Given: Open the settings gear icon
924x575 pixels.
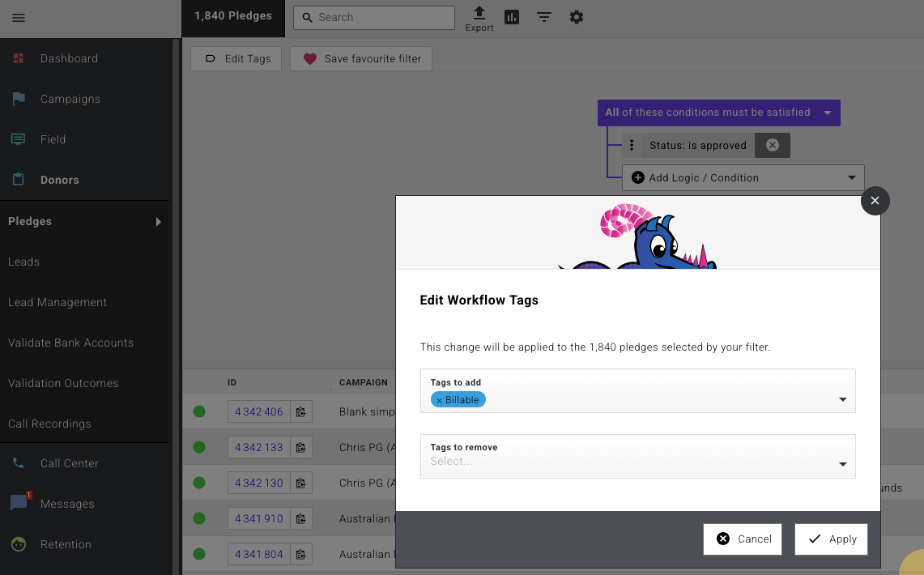Looking at the screenshot, I should [x=576, y=16].
